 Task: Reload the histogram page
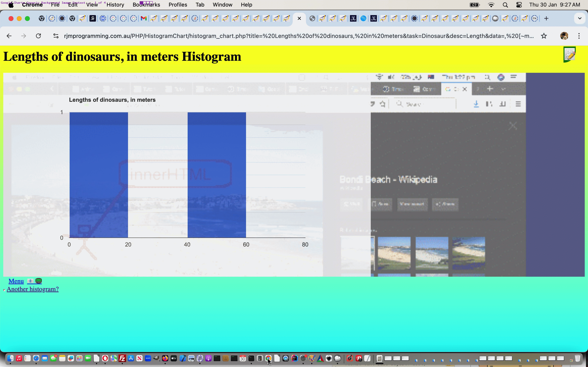pos(38,36)
